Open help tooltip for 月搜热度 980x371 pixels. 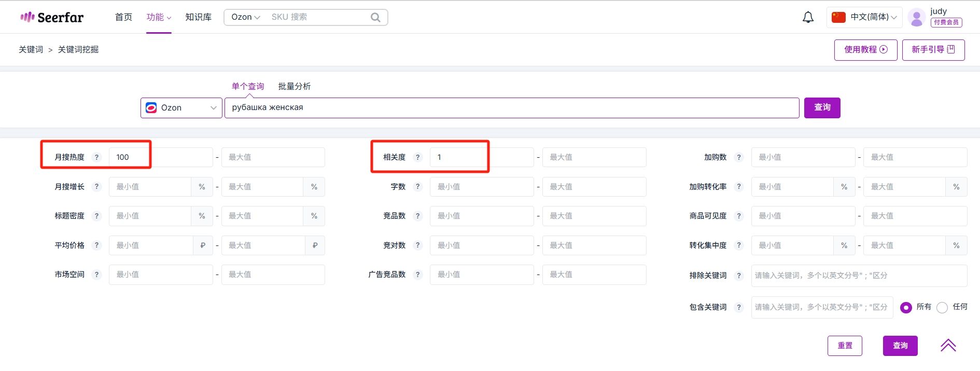96,157
